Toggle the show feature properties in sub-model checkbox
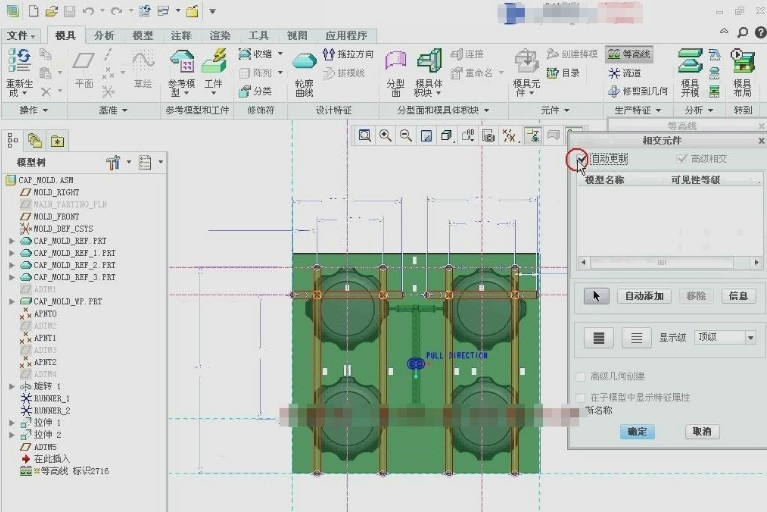The image size is (767, 512). pyautogui.click(x=581, y=397)
